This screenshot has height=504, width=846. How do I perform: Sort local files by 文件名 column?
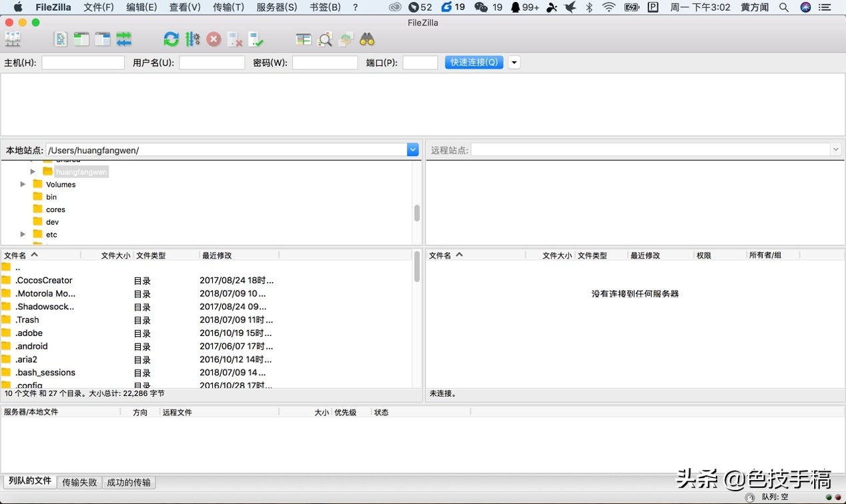pos(41,255)
